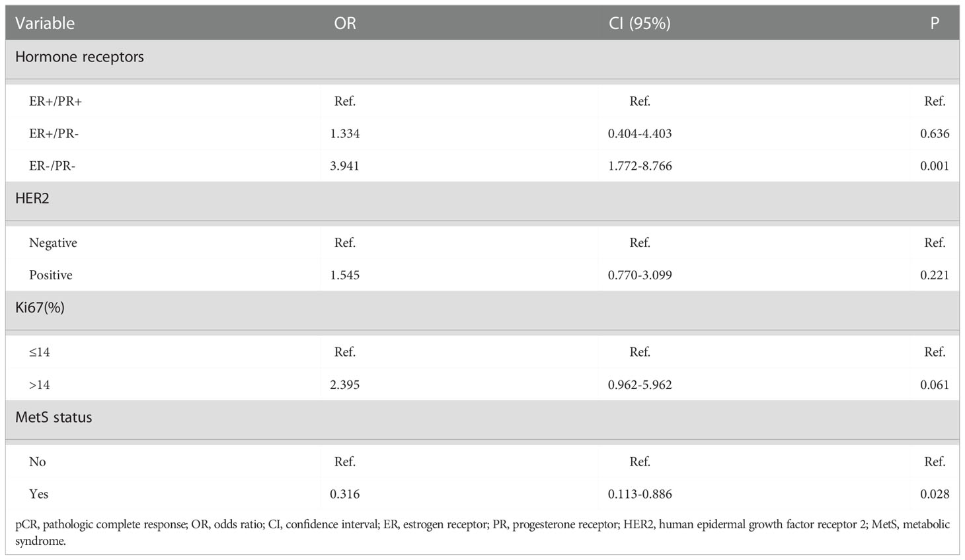Click the HER2 Negative row label
965x560 pixels.
tap(53, 243)
